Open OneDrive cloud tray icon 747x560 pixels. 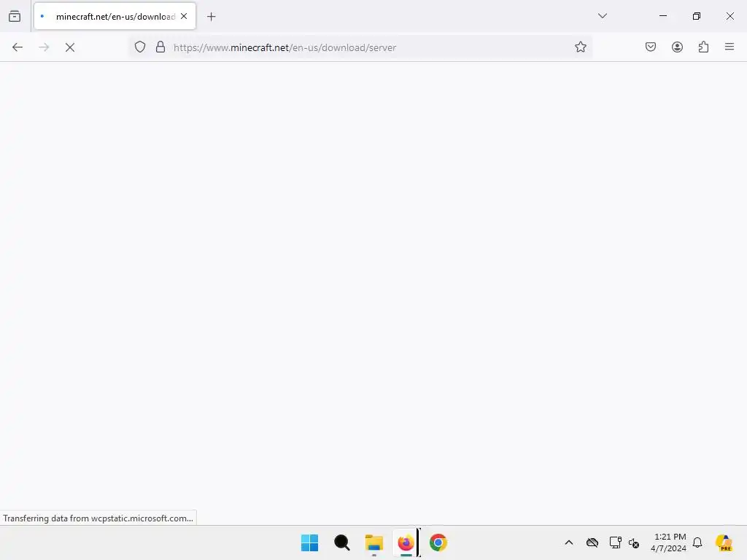(592, 542)
